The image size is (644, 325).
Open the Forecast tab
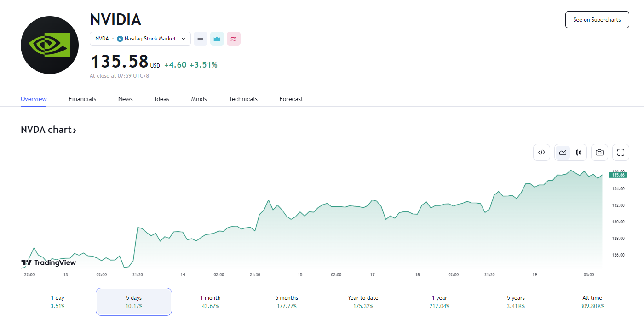(x=291, y=99)
